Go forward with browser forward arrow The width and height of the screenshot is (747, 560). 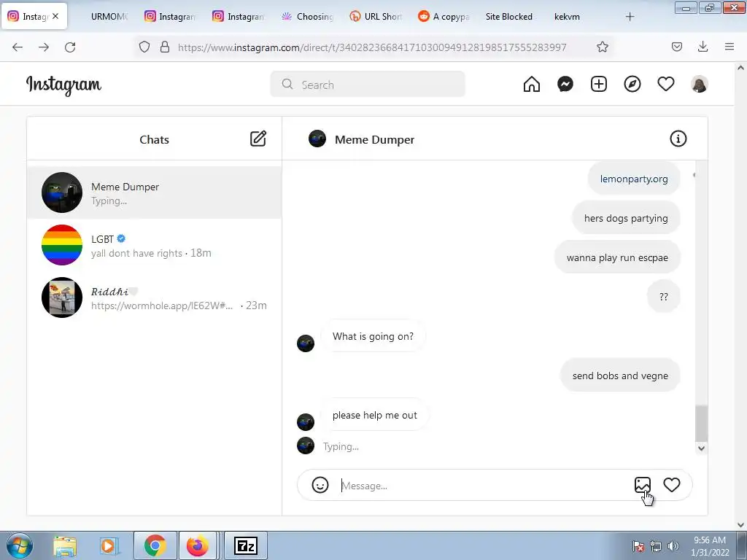tap(44, 47)
